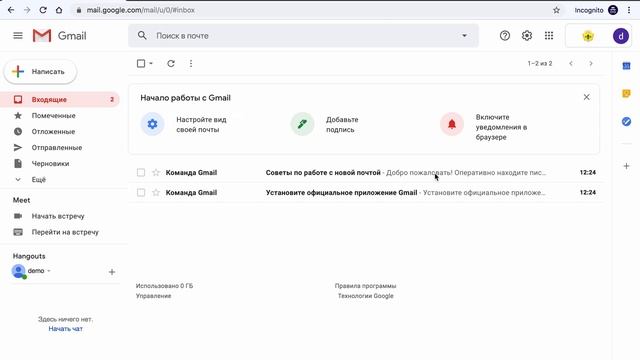Click Перейти на встречу in Meet

pos(65,232)
